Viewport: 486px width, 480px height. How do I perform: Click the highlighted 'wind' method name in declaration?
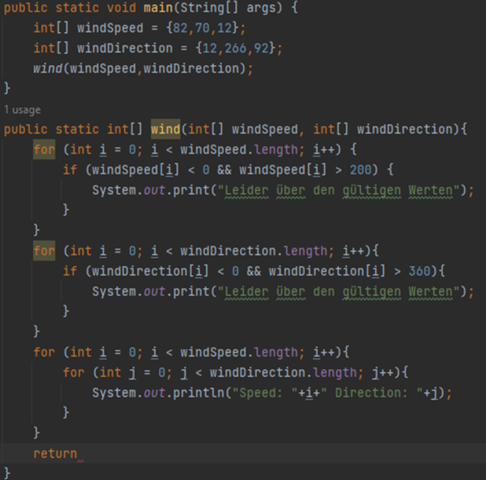click(x=165, y=129)
